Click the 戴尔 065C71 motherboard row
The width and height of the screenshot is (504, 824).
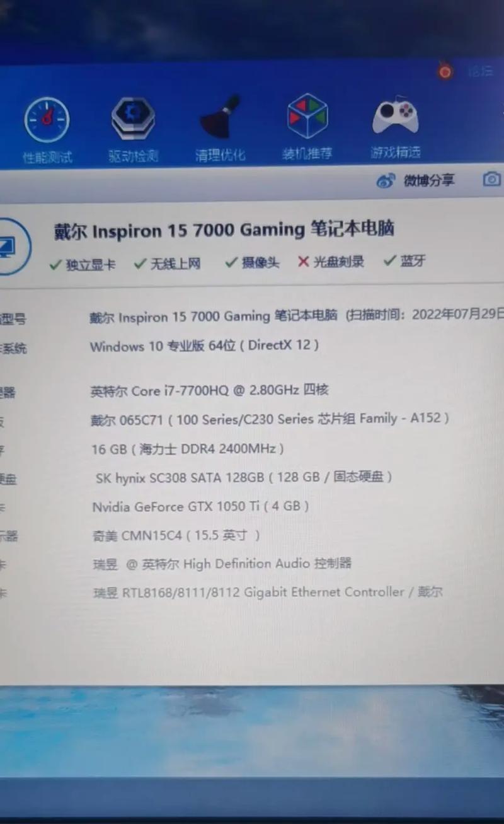[270, 419]
